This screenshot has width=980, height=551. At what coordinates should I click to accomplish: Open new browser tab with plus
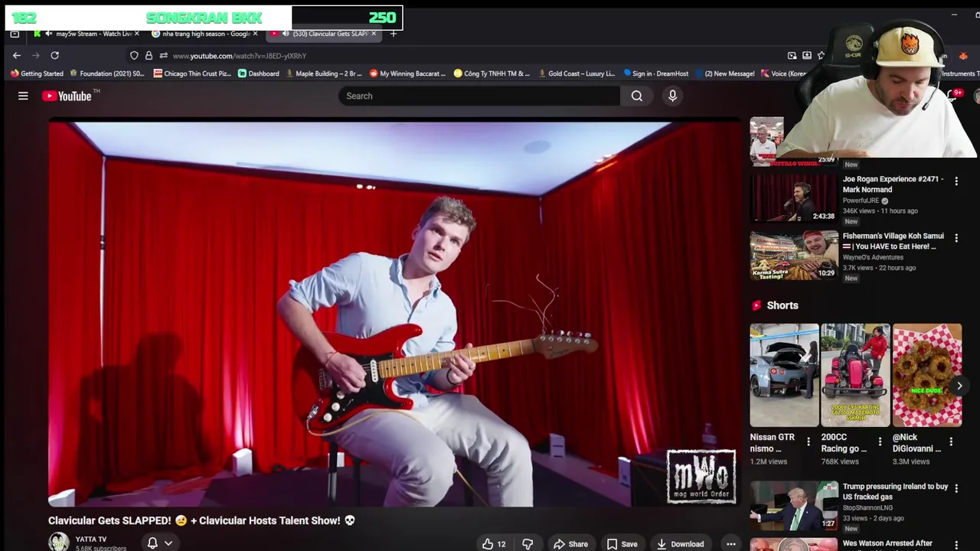coord(394,34)
